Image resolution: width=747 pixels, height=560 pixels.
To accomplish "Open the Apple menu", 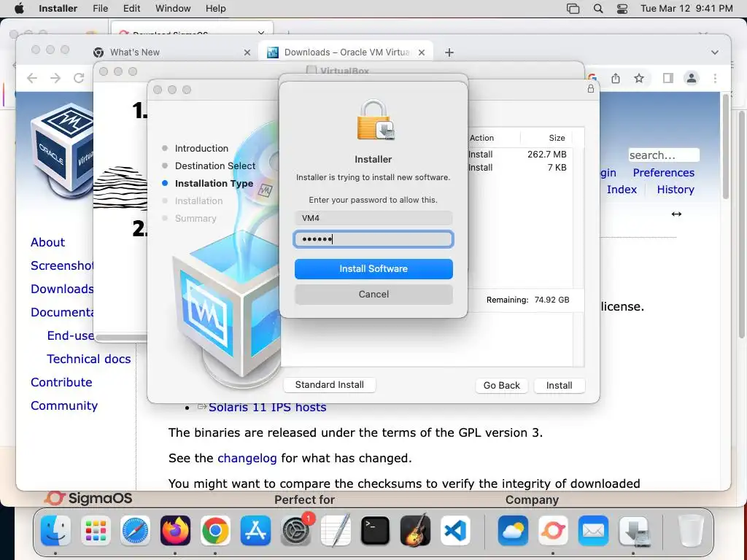I will [x=19, y=9].
